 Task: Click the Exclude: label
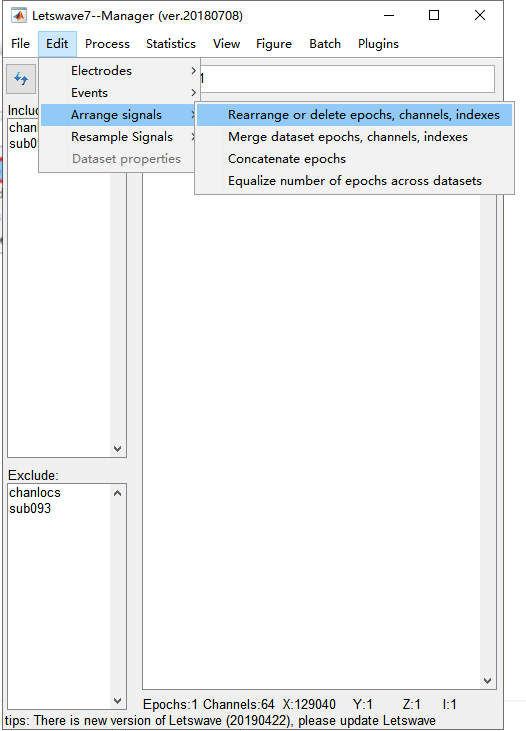tap(33, 475)
